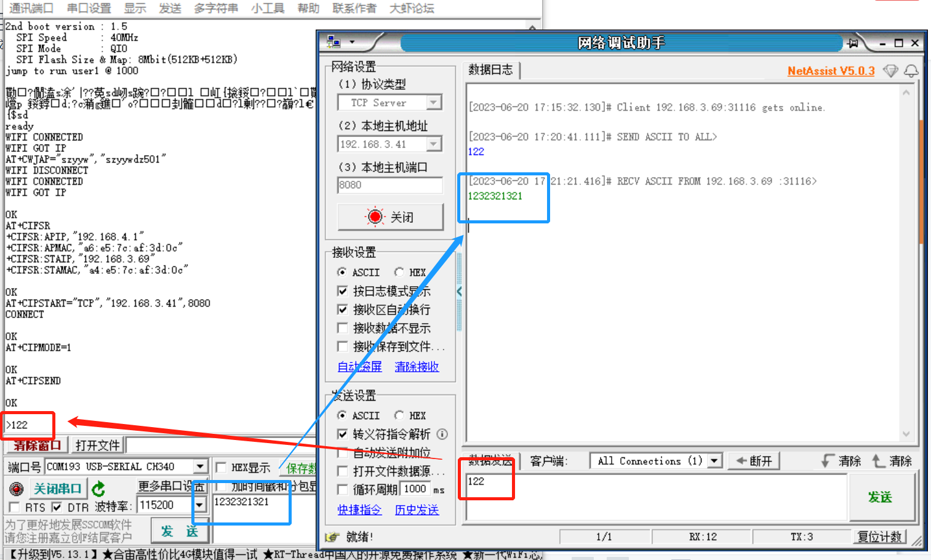Click the NetAssist window menu icon
931x560 pixels.
tap(334, 42)
